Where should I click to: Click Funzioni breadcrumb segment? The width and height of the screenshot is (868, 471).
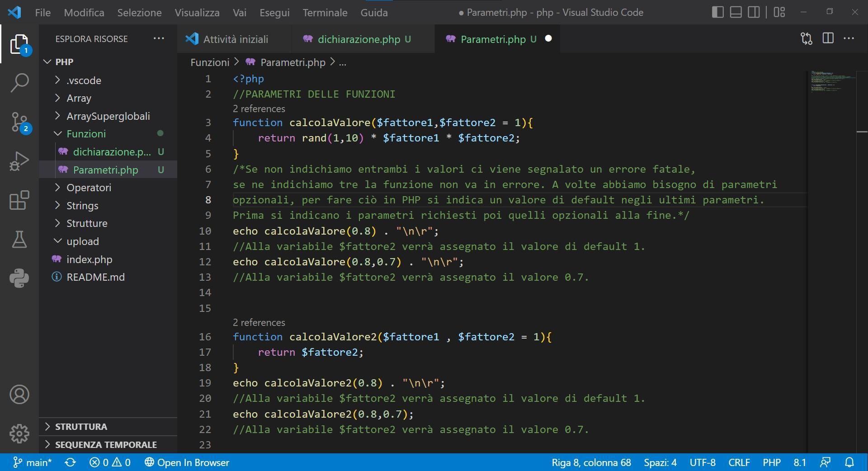[210, 62]
